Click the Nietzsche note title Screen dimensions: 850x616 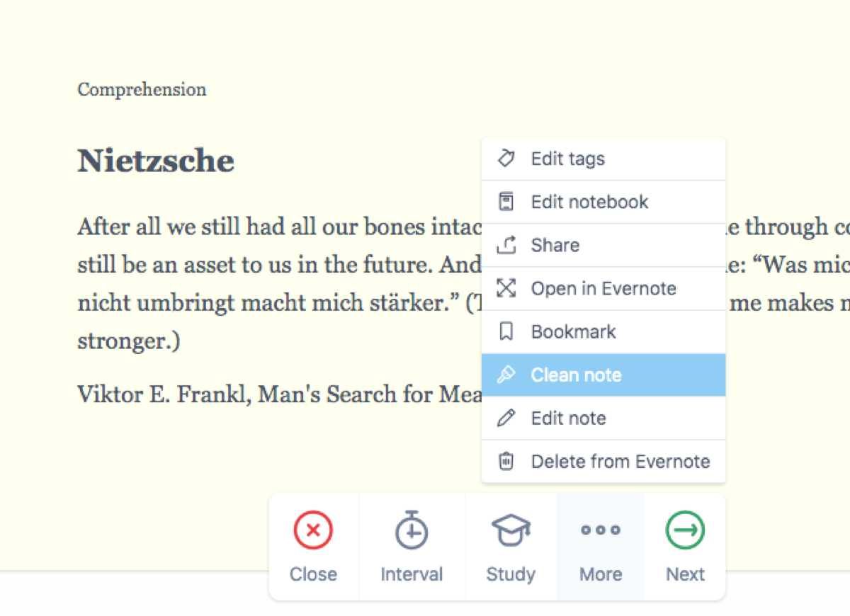click(x=156, y=161)
